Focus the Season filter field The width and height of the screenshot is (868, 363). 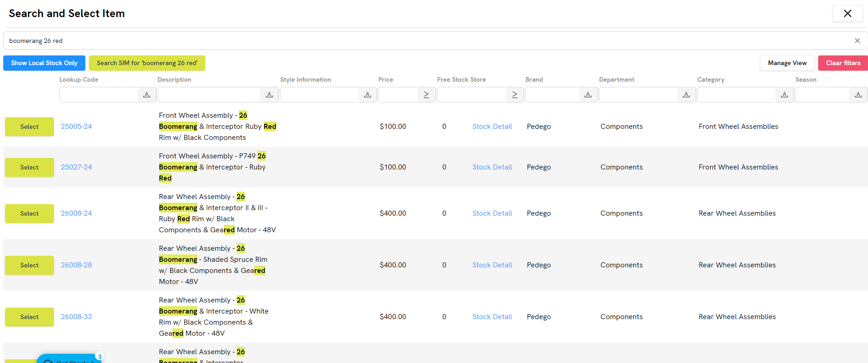click(823, 95)
